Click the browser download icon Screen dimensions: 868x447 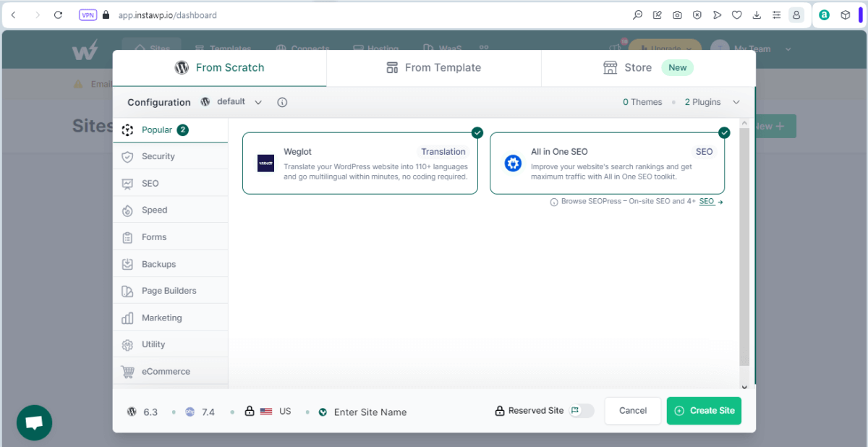757,14
